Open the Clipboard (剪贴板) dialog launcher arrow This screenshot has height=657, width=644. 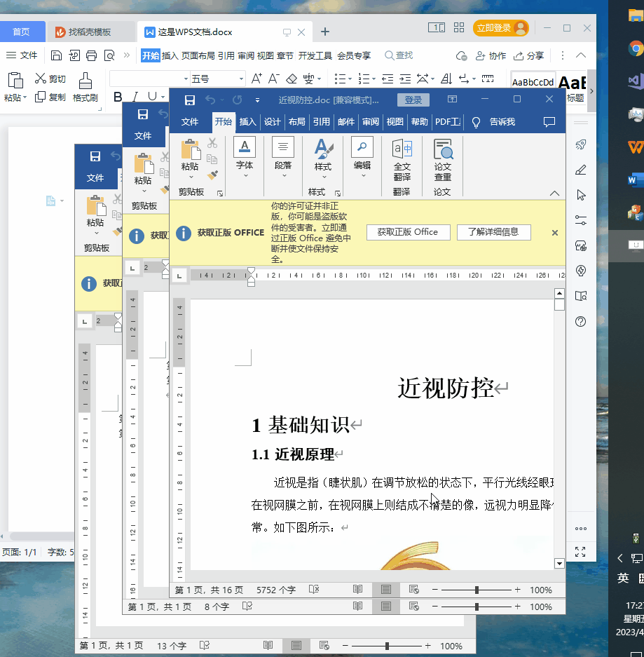pos(220,194)
